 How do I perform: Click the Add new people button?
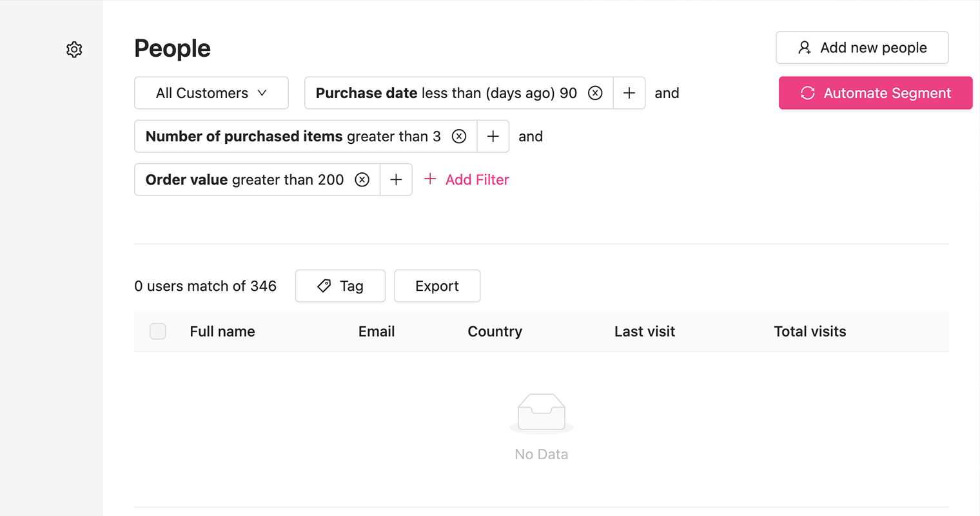(x=862, y=48)
